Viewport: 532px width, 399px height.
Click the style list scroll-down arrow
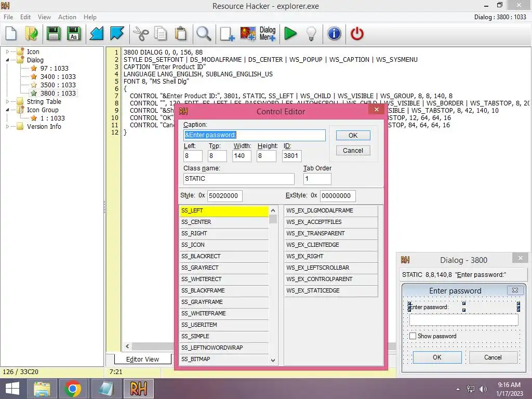click(273, 361)
